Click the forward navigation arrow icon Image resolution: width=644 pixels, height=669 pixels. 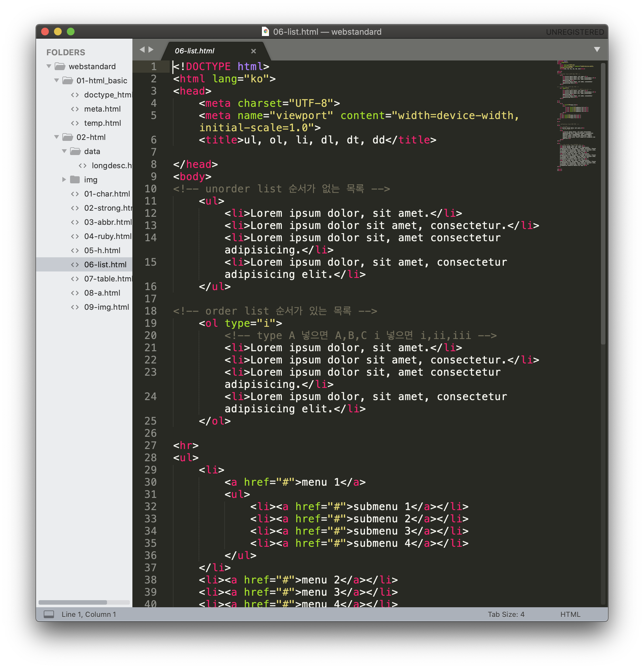151,50
